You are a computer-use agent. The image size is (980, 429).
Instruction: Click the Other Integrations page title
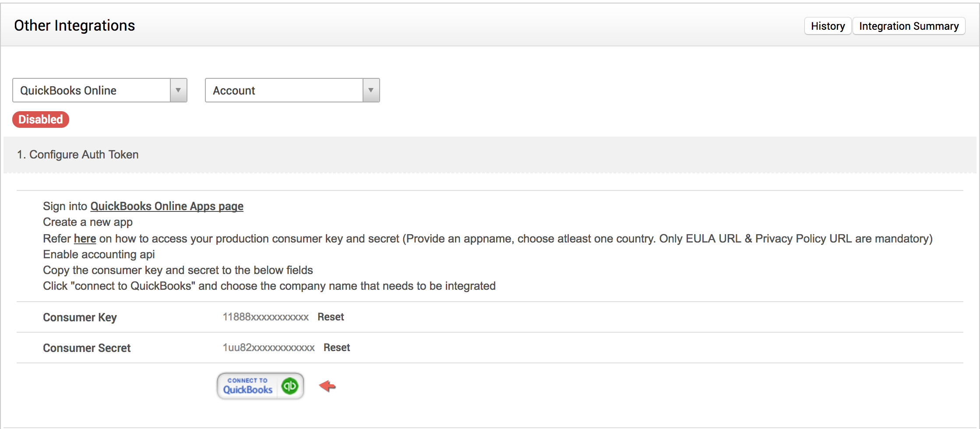(x=74, y=26)
